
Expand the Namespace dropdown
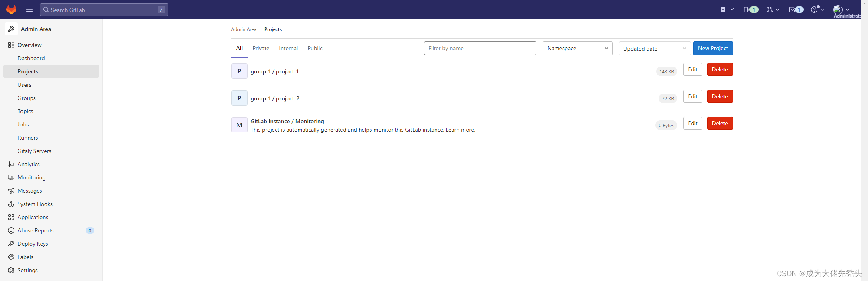[x=577, y=48]
